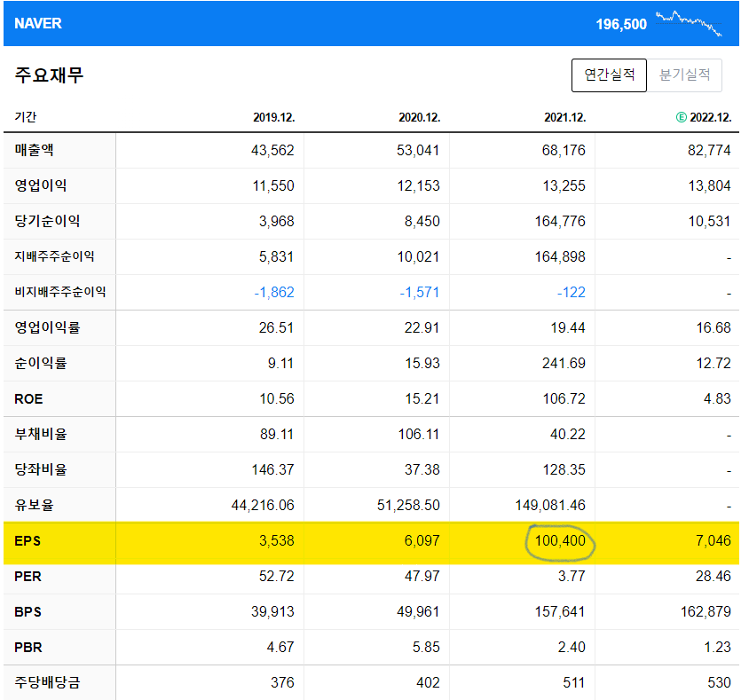741x700 pixels.
Task: Click the 주당배당금 value 511
Action: pos(574,682)
